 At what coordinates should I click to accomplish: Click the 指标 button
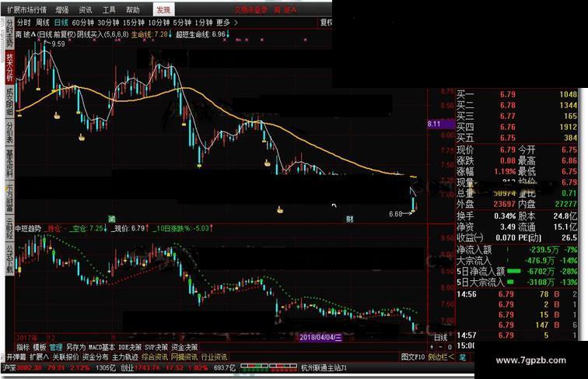click(23, 347)
